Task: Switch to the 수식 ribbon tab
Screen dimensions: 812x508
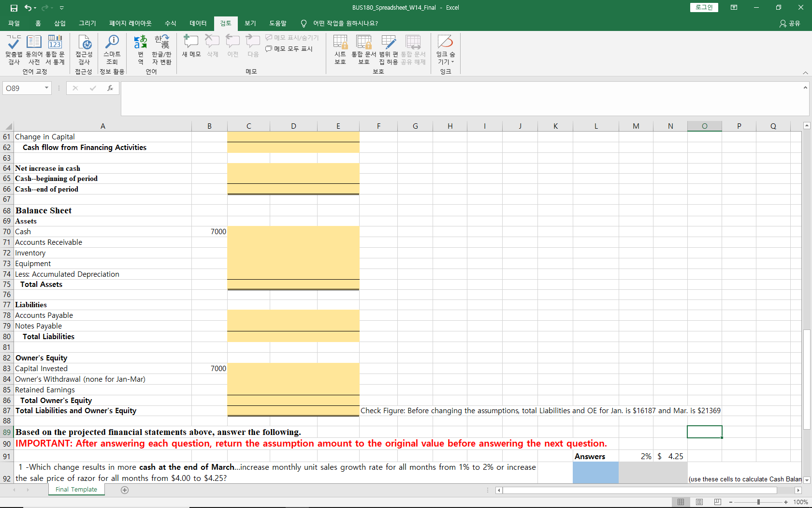Action: pos(170,23)
